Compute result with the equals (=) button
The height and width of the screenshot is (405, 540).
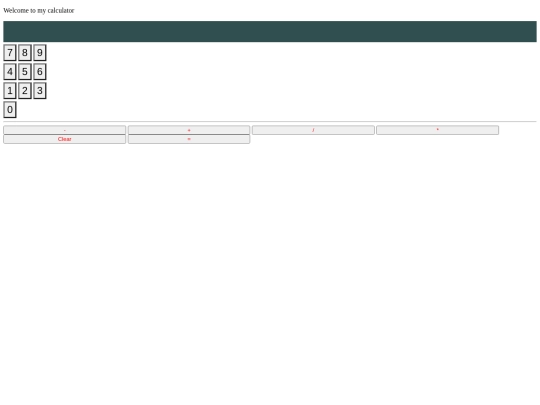tap(189, 139)
